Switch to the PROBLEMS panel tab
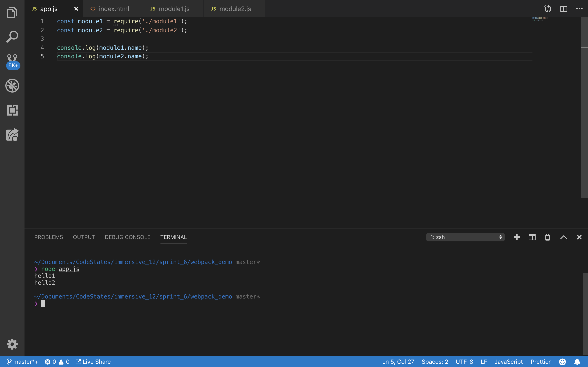The height and width of the screenshot is (367, 588). pos(48,237)
